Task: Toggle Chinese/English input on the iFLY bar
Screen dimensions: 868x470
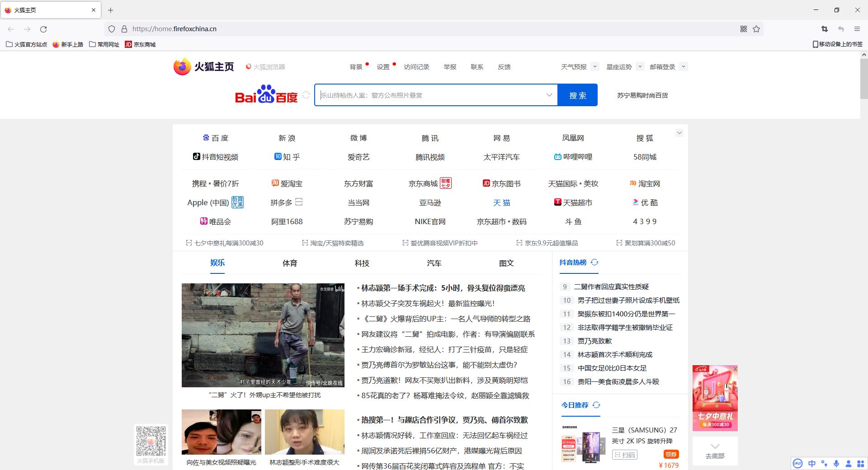Action: click(x=812, y=464)
